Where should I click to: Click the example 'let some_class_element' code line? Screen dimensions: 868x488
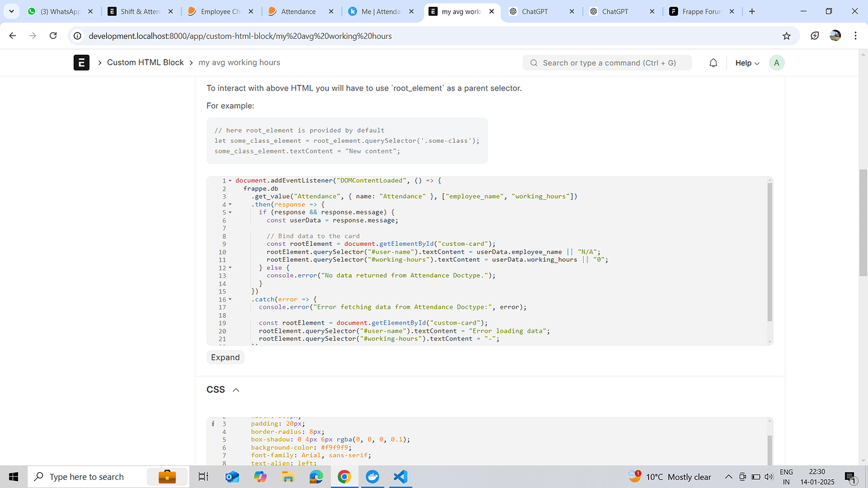pos(347,141)
